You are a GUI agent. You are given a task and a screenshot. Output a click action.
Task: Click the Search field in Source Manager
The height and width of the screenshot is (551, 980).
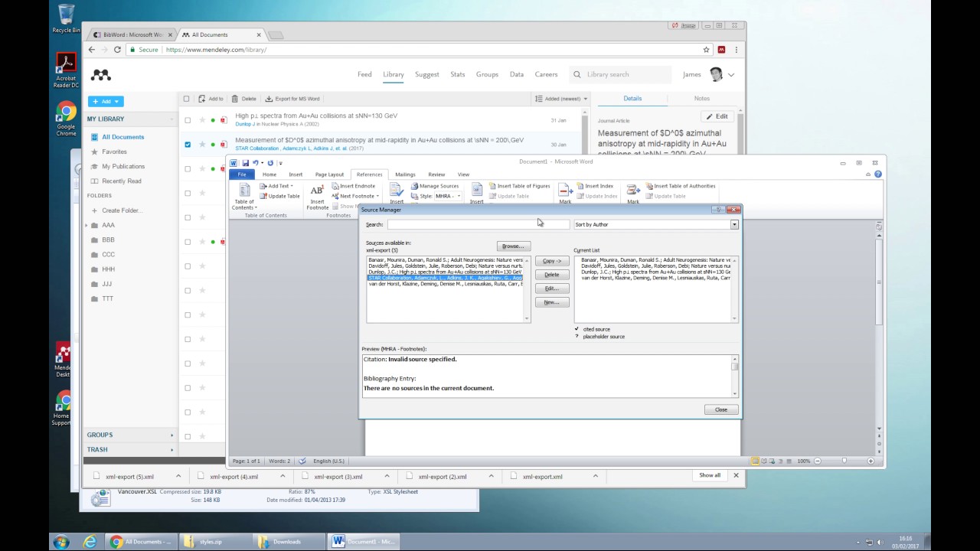(x=478, y=224)
